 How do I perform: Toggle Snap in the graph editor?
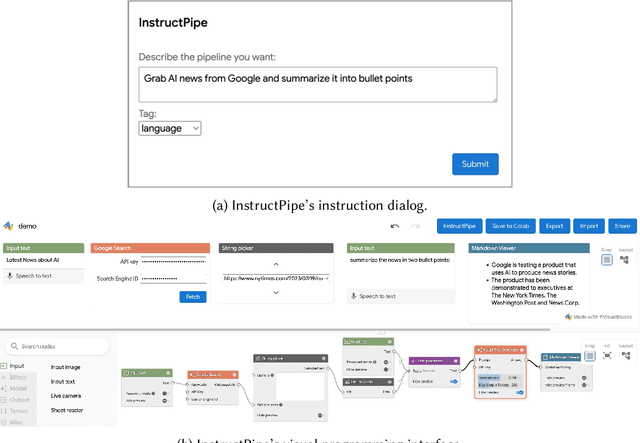589,356
